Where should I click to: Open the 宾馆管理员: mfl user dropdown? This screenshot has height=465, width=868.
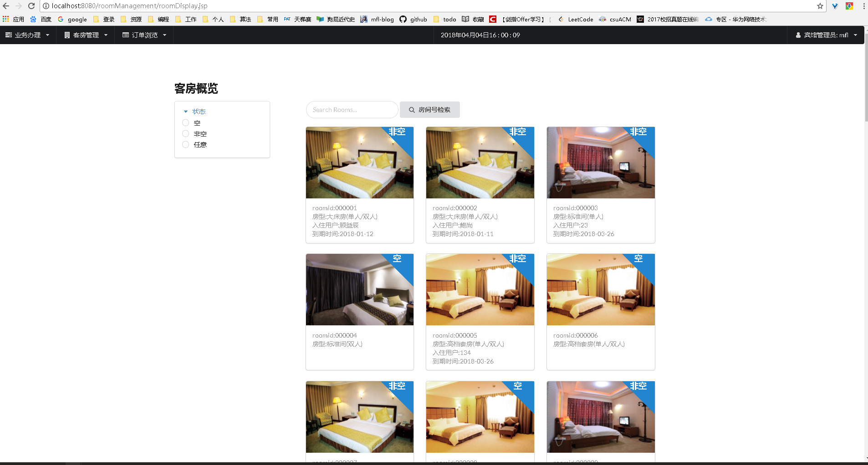coord(826,35)
